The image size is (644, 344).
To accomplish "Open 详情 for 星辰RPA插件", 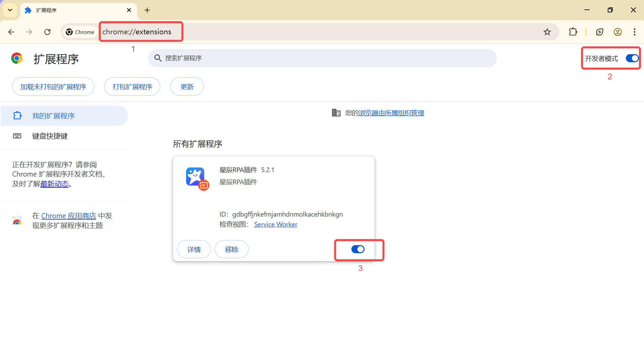I will click(x=194, y=250).
